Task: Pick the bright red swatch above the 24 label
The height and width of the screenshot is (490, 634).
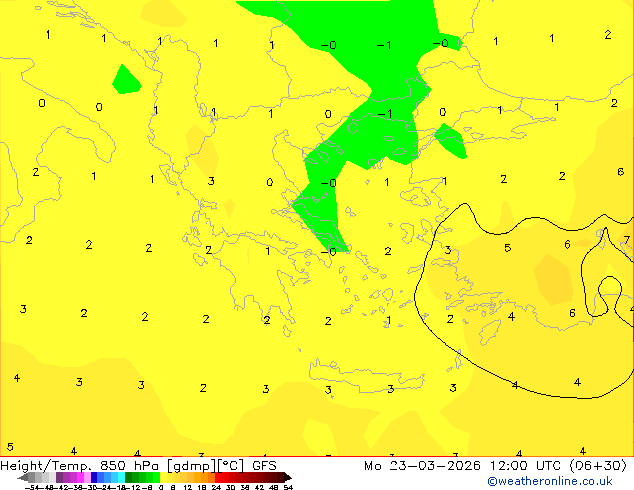Action: 218,477
